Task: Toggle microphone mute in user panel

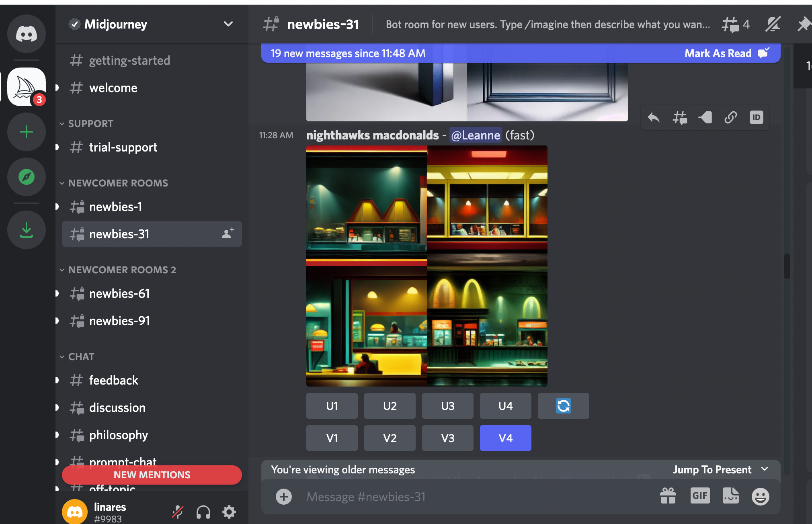Action: pyautogui.click(x=178, y=512)
